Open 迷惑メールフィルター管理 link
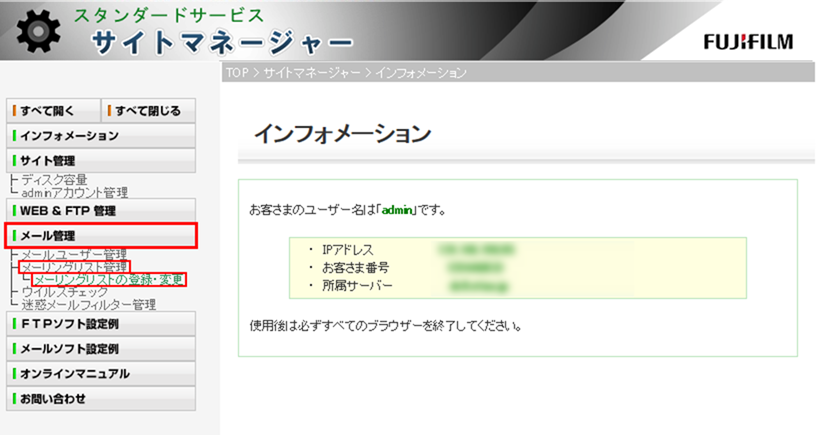The image size is (820, 435). tap(89, 304)
